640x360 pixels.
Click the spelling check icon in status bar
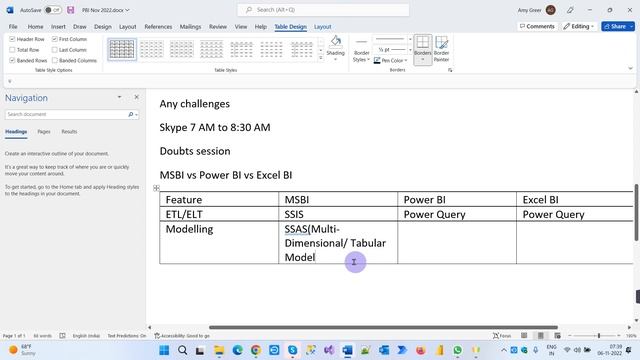tap(62, 336)
